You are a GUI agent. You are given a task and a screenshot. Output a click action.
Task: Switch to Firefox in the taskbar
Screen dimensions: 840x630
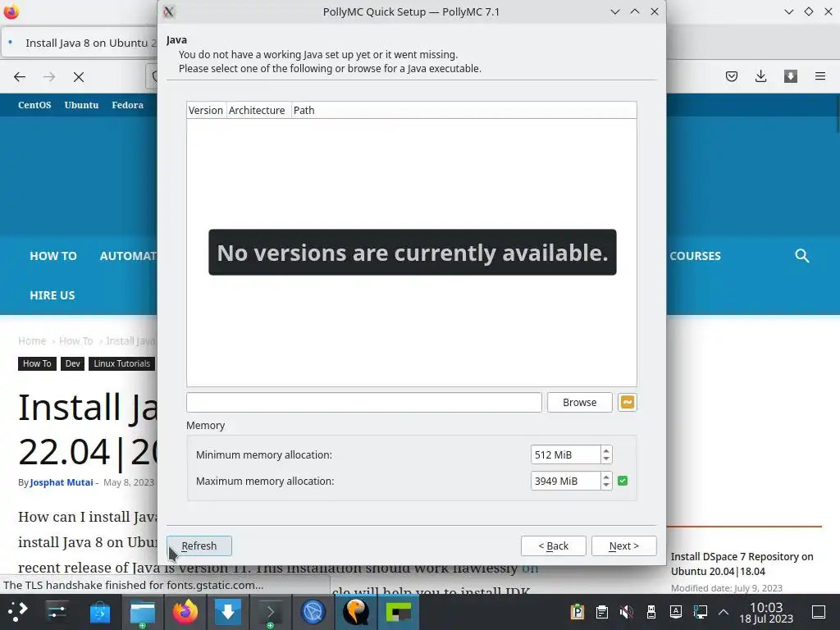click(x=185, y=612)
